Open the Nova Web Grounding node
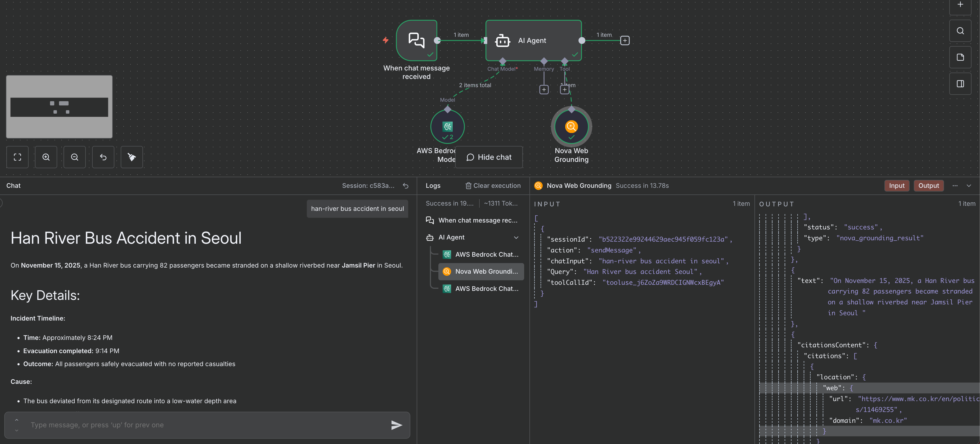The image size is (980, 444). 571,126
